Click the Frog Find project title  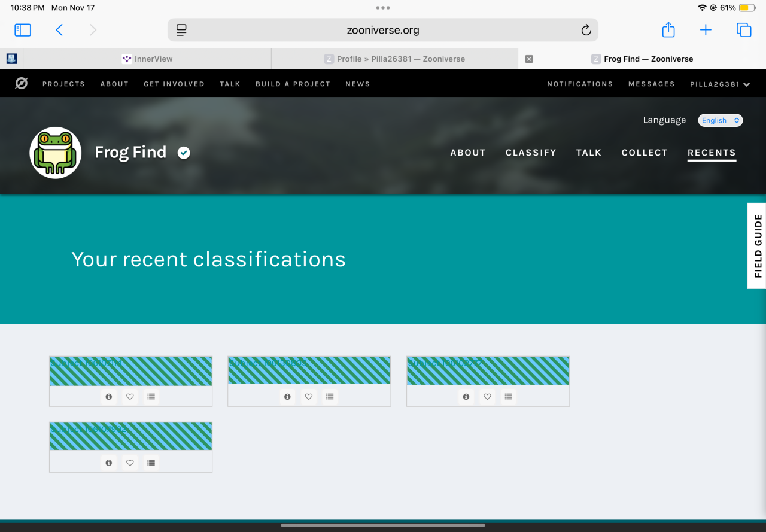(x=130, y=152)
